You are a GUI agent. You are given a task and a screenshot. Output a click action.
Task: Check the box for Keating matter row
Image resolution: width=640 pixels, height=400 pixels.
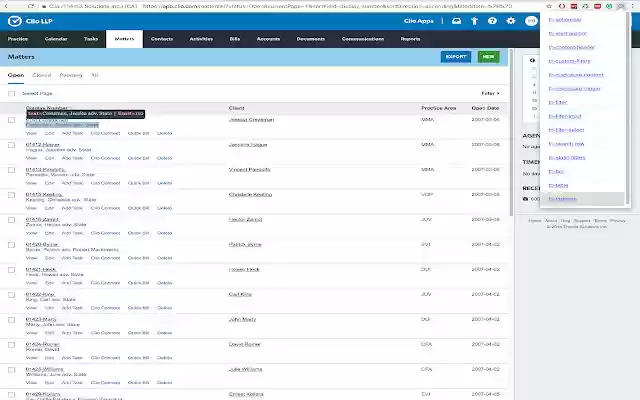click(x=11, y=195)
